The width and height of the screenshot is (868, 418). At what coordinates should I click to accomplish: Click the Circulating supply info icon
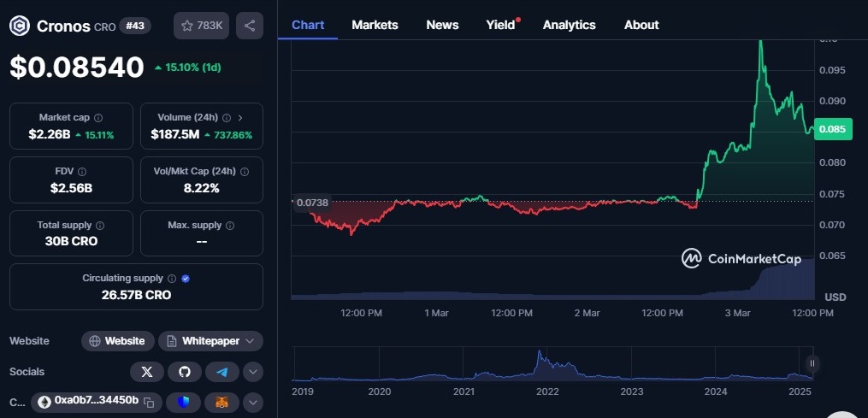point(172,279)
